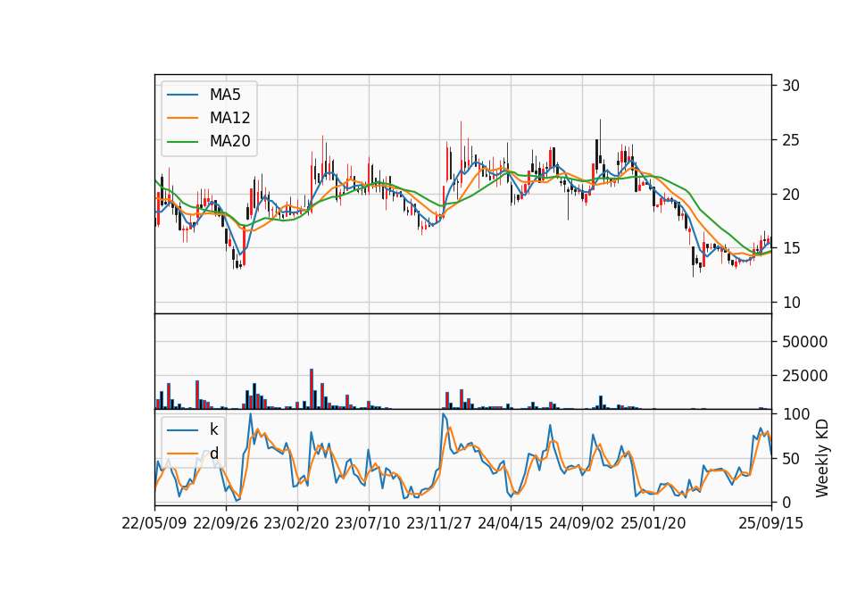Click the d legend label
The height and width of the screenshot is (616, 857).
tap(213, 454)
